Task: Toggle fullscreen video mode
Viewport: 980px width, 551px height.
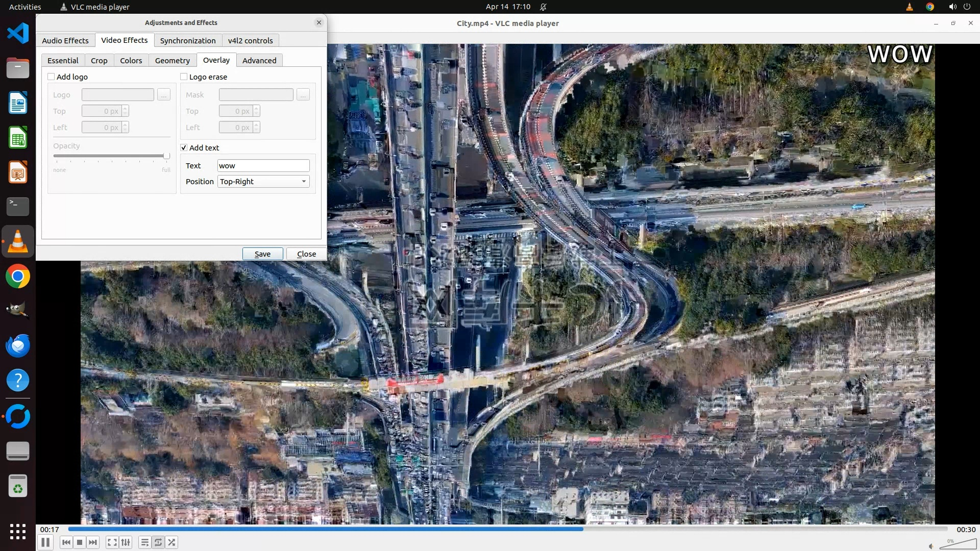Action: point(112,542)
